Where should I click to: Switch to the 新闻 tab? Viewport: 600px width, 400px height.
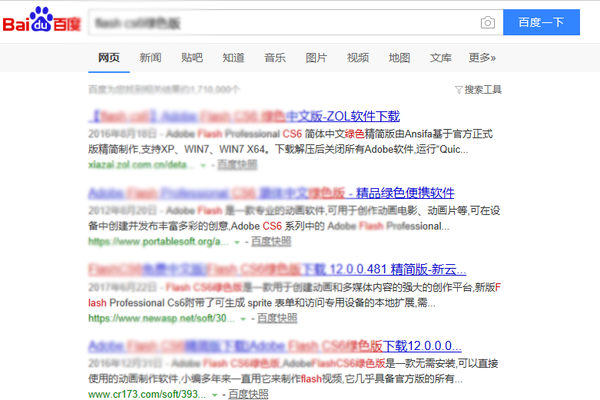pyautogui.click(x=151, y=57)
